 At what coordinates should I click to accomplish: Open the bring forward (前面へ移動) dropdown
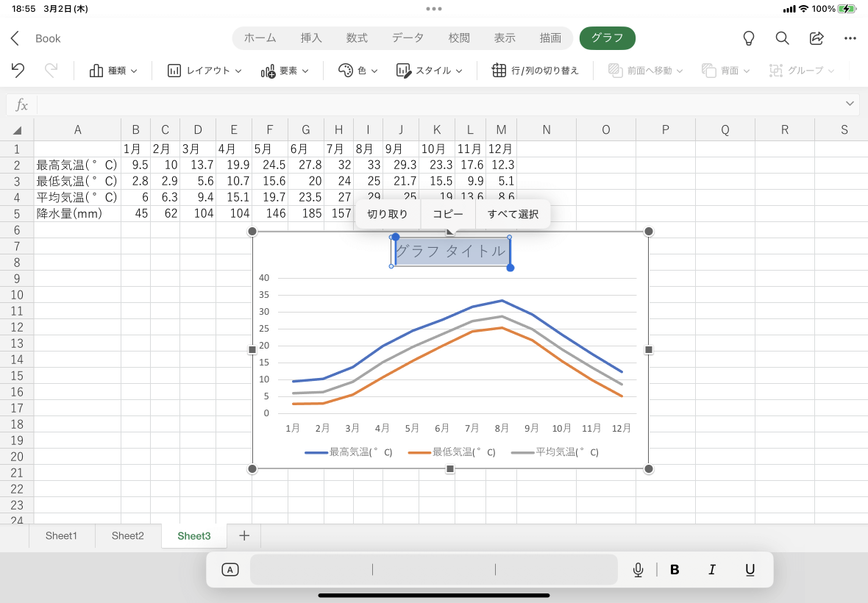(645, 71)
